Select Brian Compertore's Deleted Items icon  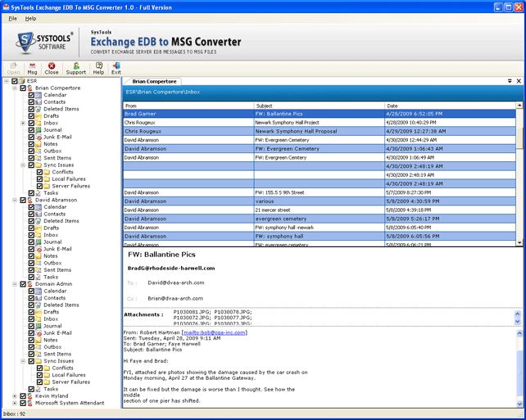39,109
